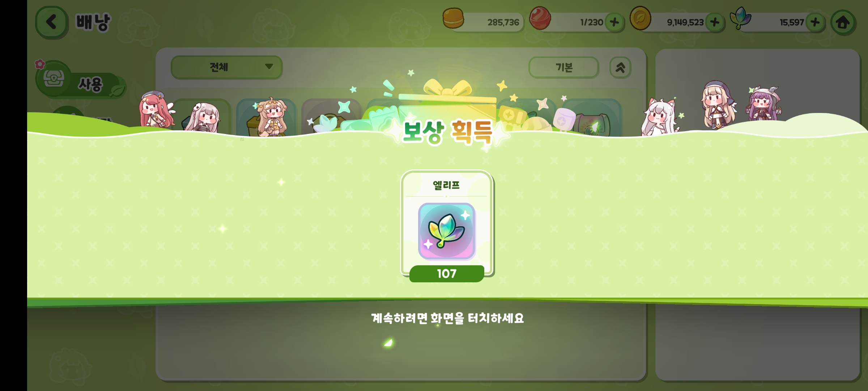Add more gold leaf coins
This screenshot has height=391, width=868.
(x=715, y=22)
